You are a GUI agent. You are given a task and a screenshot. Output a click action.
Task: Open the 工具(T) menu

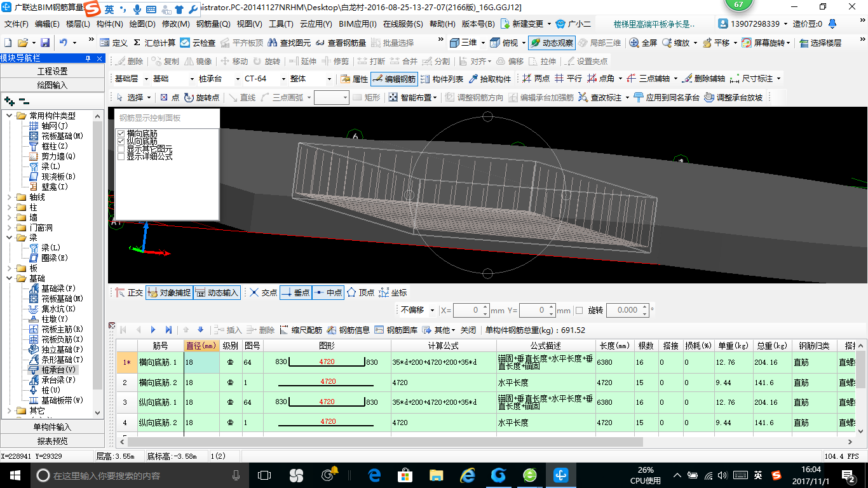(x=281, y=24)
